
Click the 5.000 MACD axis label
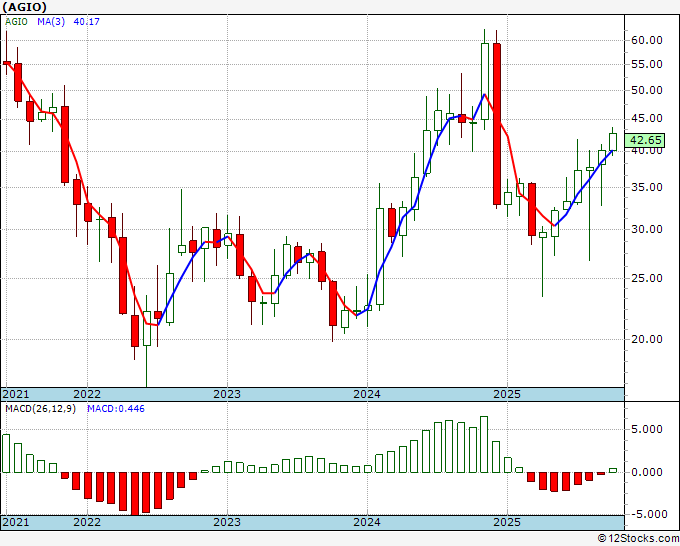(647, 429)
